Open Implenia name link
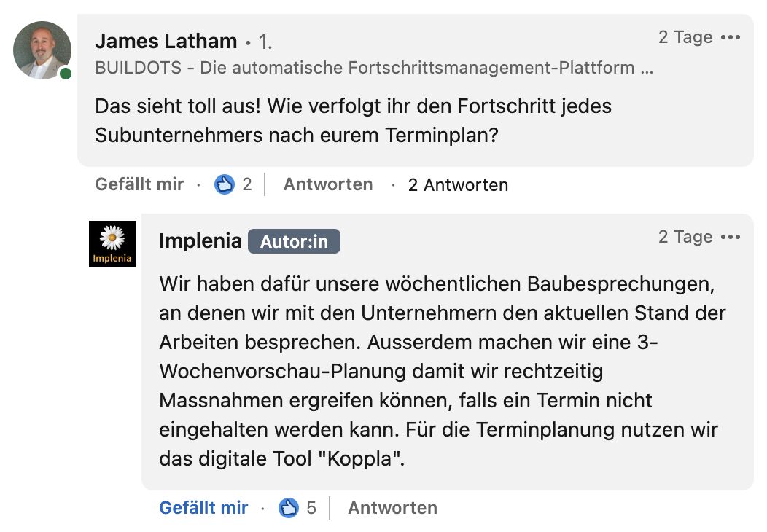The width and height of the screenshot is (767, 532). coord(200,241)
